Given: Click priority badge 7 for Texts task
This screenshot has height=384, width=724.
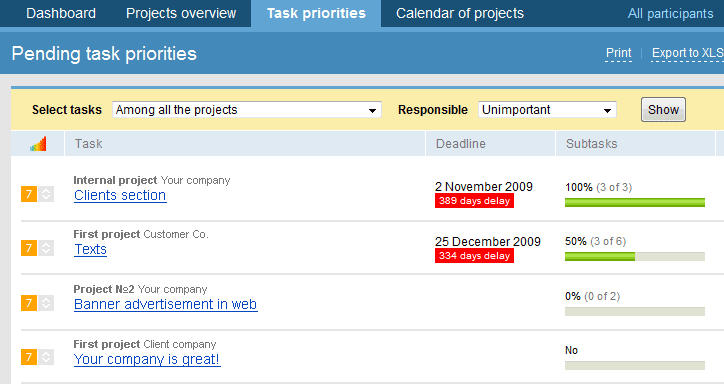Looking at the screenshot, I should (x=29, y=248).
